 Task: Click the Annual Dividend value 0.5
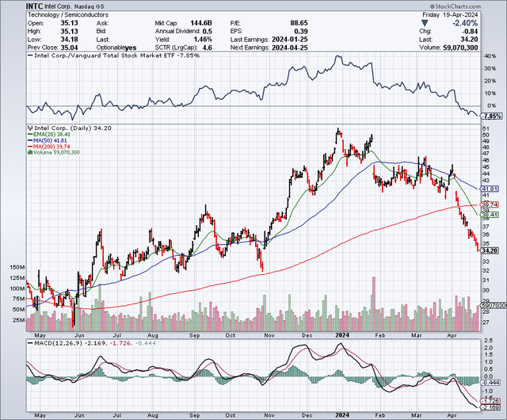click(x=208, y=32)
